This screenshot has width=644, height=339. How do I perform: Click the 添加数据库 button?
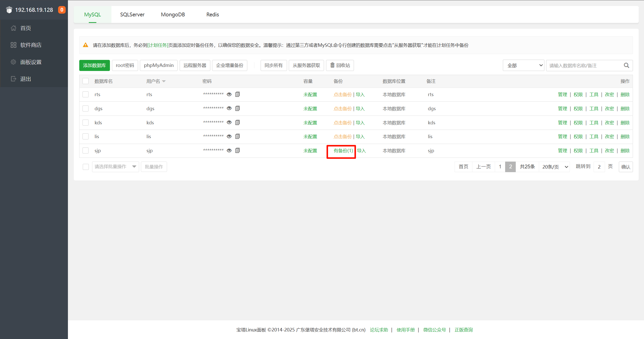95,65
